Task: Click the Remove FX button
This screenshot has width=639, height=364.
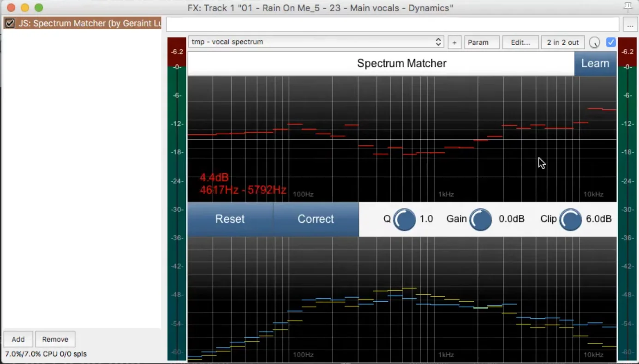Action: 55,339
